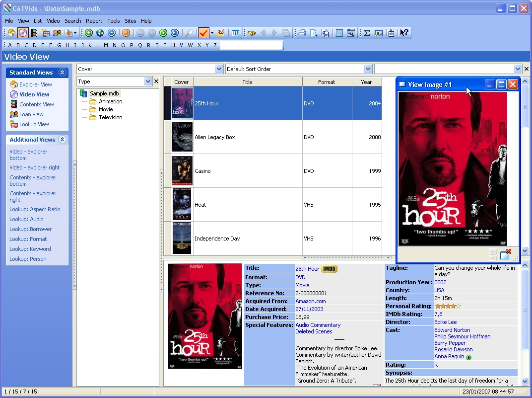The width and height of the screenshot is (532, 398).
Task: Click the export disk-and-globe toolbar icon
Action: [x=325, y=33]
